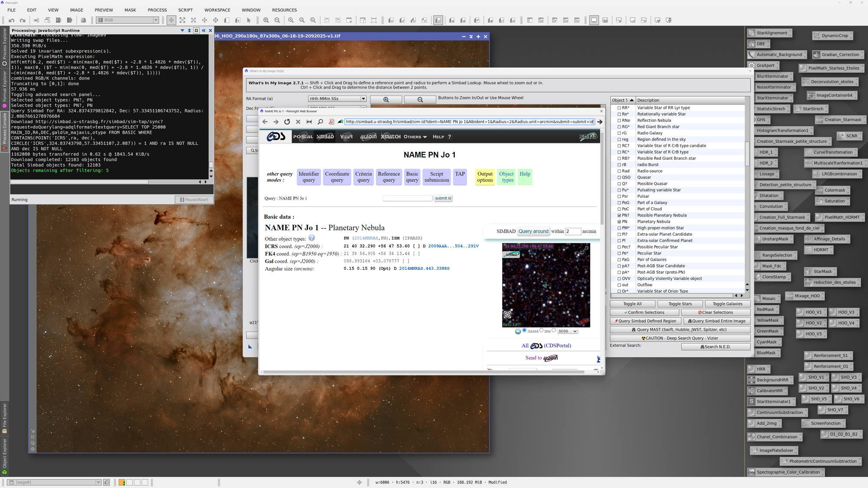Click the Reload icon in the SIMBAD browser
This screenshot has width=868, height=488.
287,122
